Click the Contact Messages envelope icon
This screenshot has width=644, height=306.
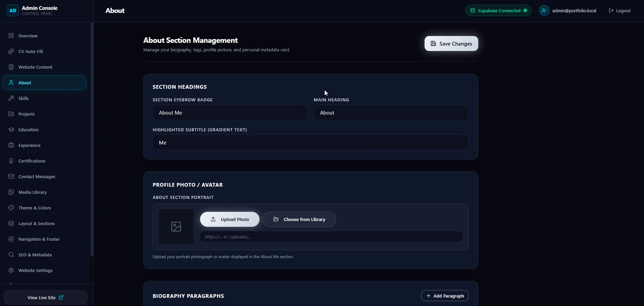pyautogui.click(x=11, y=176)
